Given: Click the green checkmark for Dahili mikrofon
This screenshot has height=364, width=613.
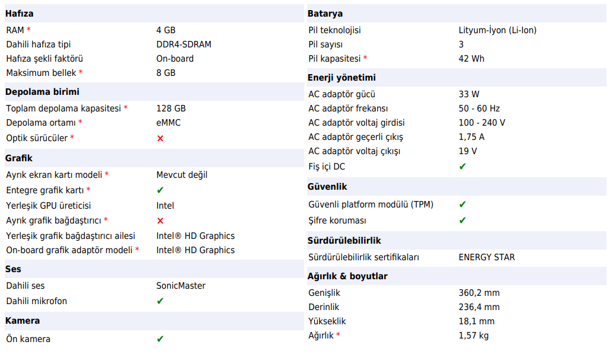Looking at the screenshot, I should pos(160,301).
